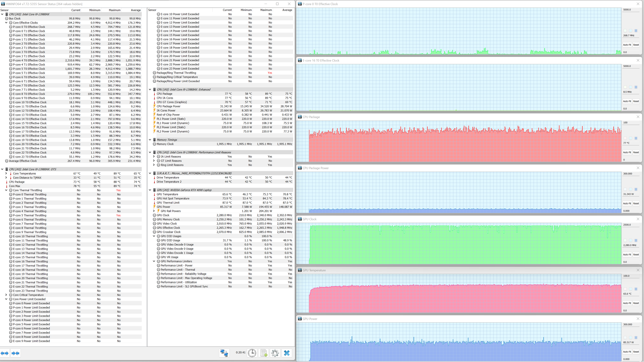
Task: Click the dark blue color swatch in the GPU Power graph
Action: click(x=636, y=338)
